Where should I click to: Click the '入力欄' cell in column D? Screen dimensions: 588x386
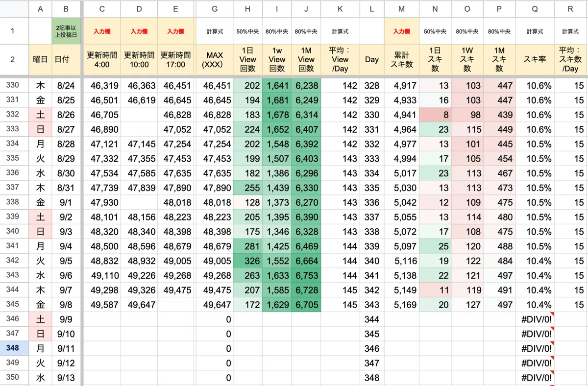point(139,31)
